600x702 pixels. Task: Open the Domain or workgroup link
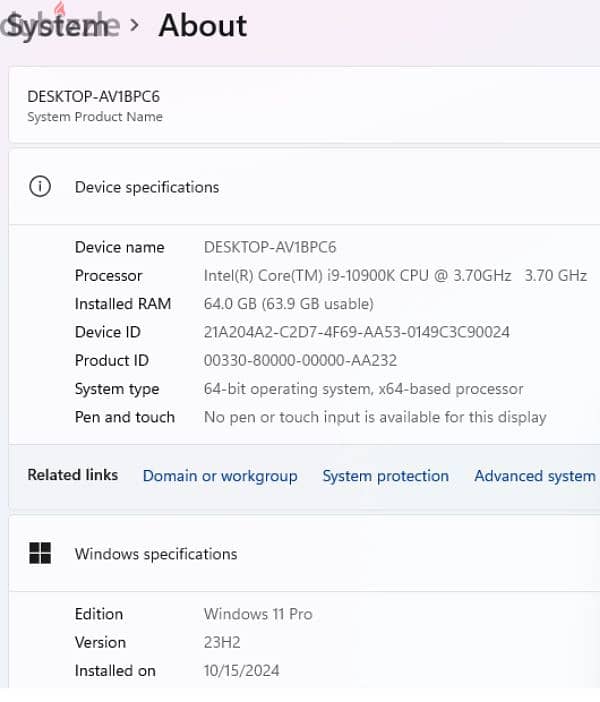pos(220,476)
